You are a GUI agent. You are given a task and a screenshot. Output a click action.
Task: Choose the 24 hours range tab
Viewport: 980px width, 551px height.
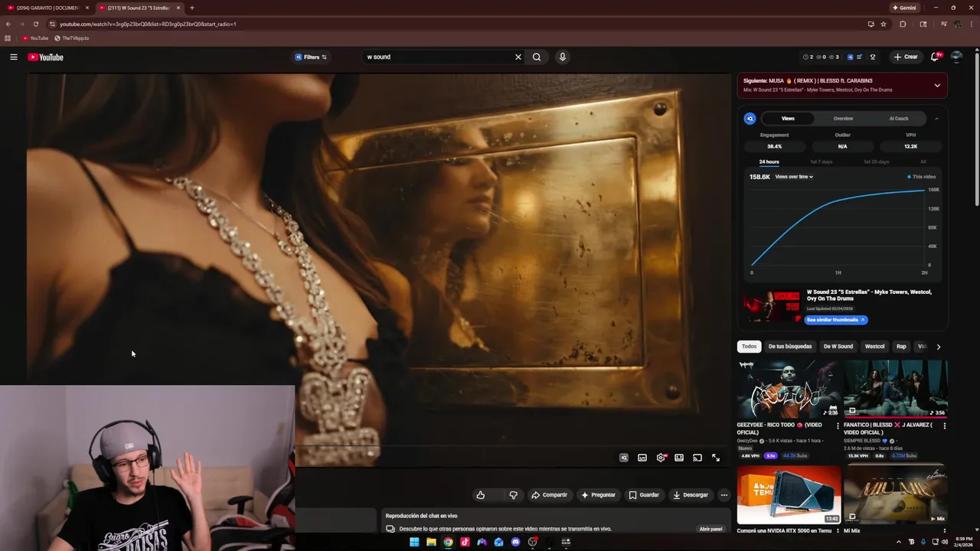[x=769, y=162]
